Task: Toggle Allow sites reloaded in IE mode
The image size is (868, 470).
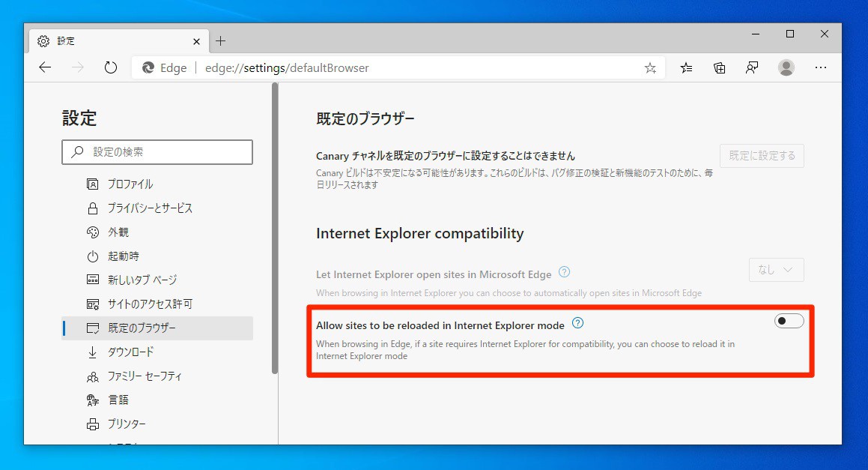Action: click(789, 321)
